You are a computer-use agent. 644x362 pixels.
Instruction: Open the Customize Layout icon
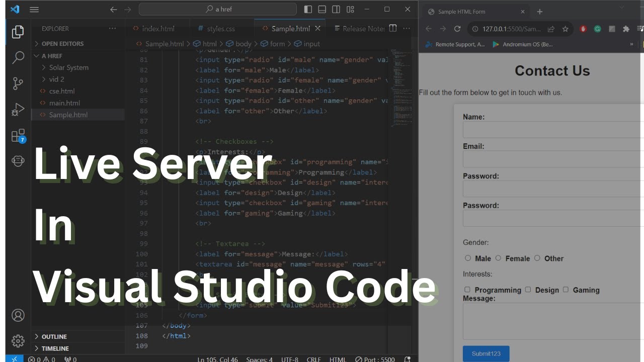pyautogui.click(x=350, y=9)
